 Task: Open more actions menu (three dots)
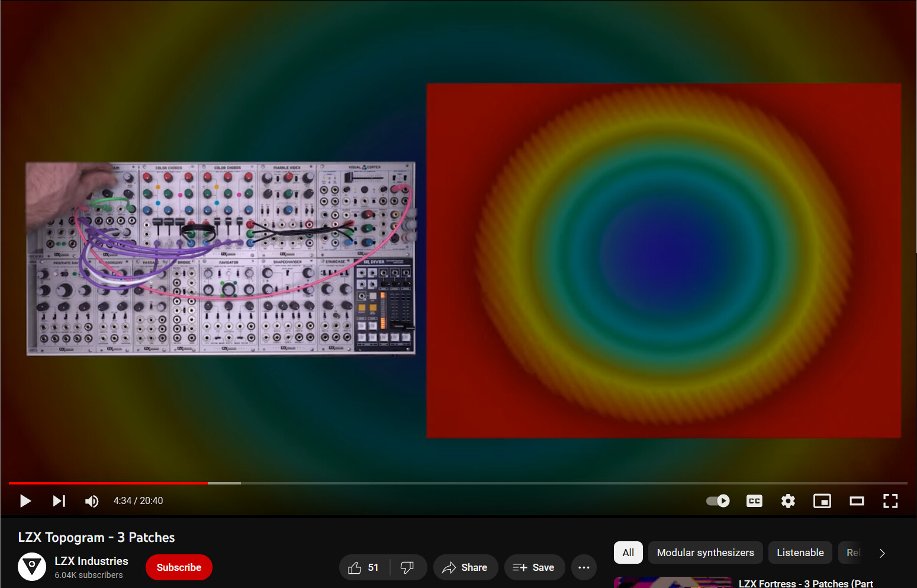(x=584, y=567)
